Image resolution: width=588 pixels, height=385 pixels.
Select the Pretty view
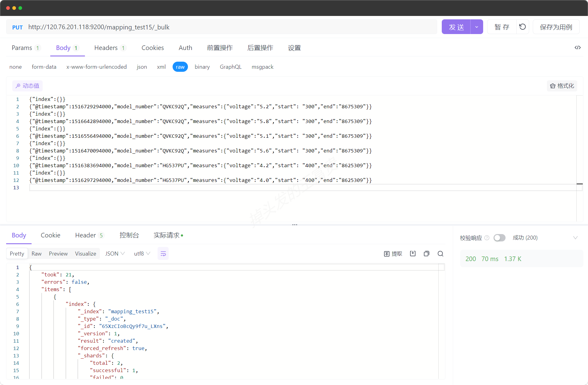coord(17,254)
